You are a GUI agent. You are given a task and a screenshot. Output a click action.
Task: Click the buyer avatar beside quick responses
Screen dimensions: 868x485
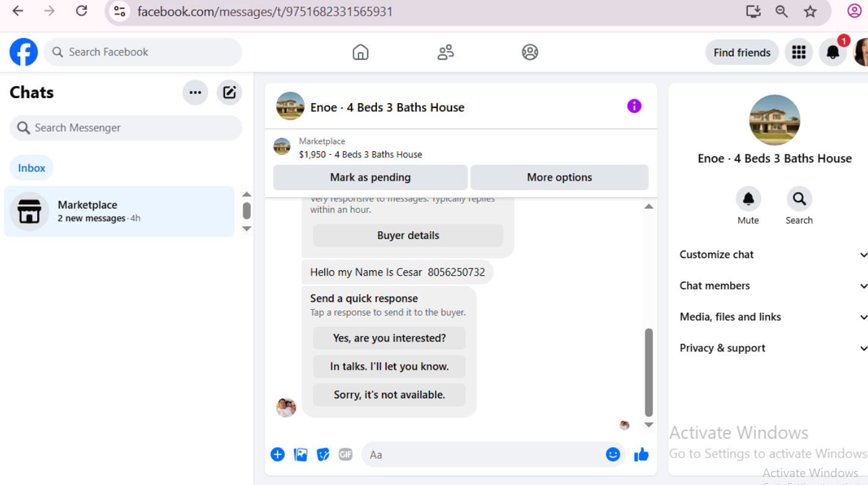tap(286, 408)
